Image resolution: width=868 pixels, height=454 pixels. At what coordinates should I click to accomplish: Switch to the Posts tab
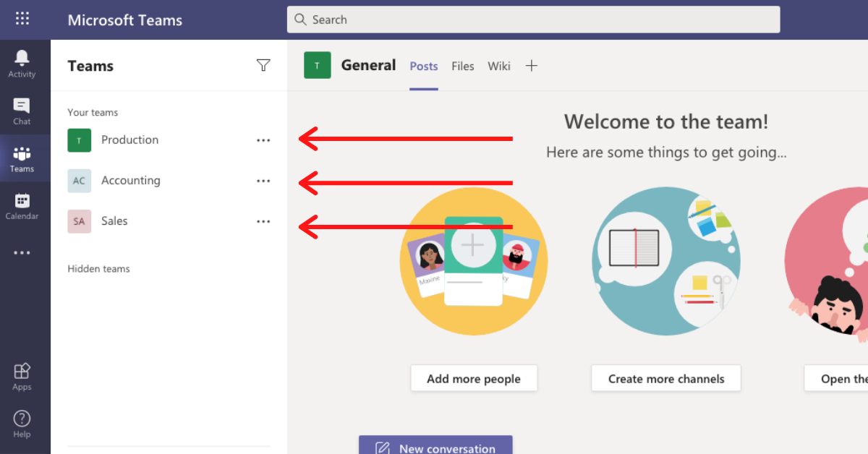click(424, 66)
